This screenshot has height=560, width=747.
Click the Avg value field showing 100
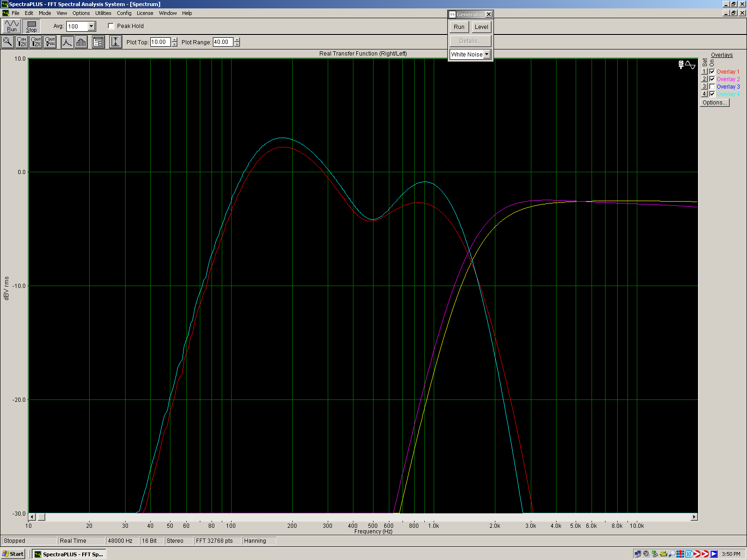77,26
